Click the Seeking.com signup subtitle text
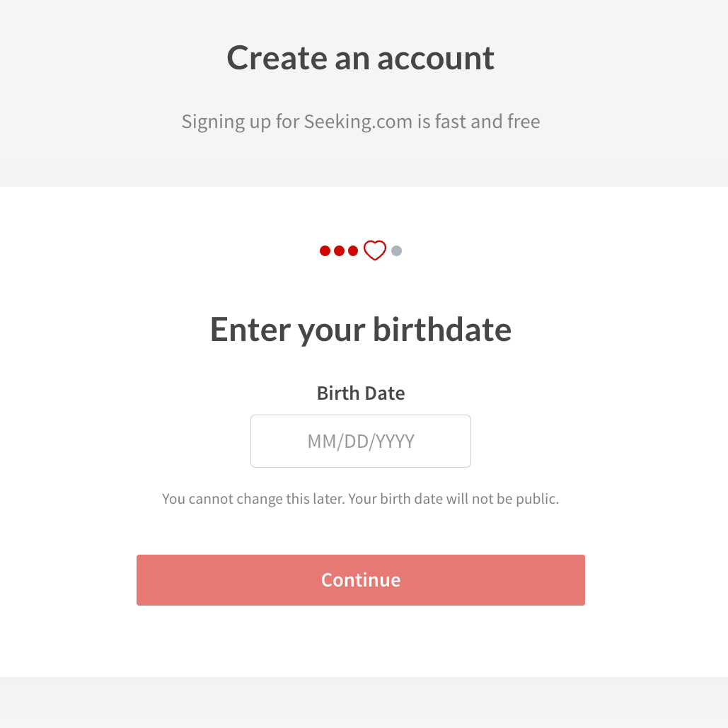Image resolution: width=728 pixels, height=728 pixels. (x=361, y=121)
